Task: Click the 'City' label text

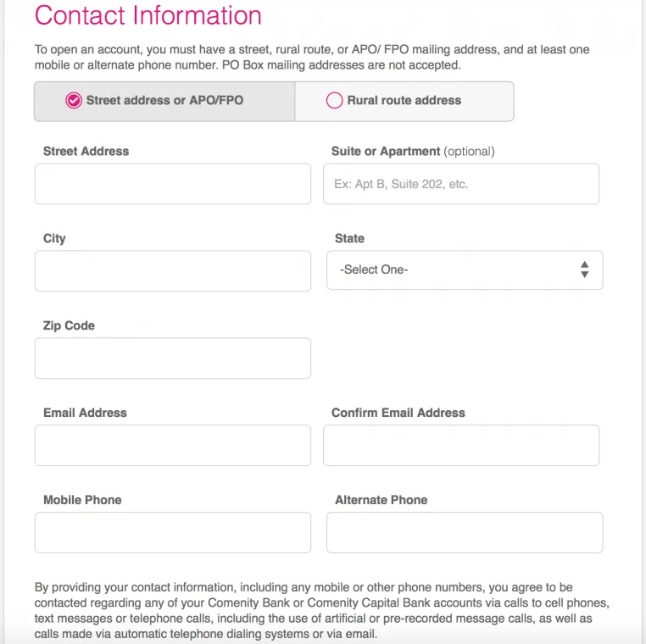Action: click(54, 238)
